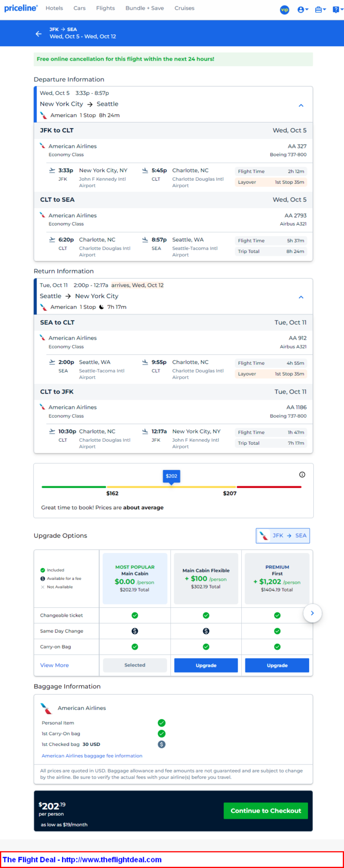Select Main Cabin Flexible fare card

point(206,579)
